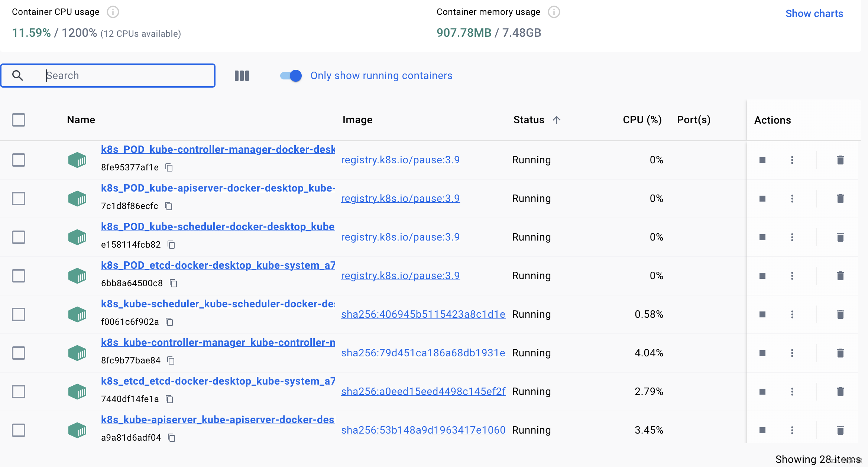
Task: Open sha256:406945b5115423a8c1d1e image link
Action: (x=423, y=314)
